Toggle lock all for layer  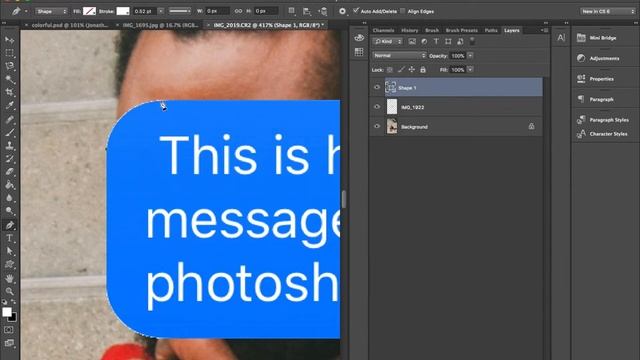pos(423,70)
